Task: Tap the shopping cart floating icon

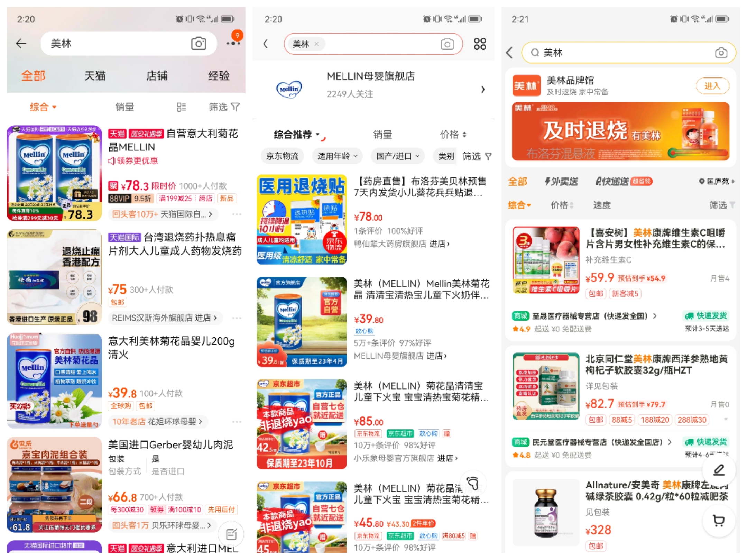Action: [x=719, y=520]
